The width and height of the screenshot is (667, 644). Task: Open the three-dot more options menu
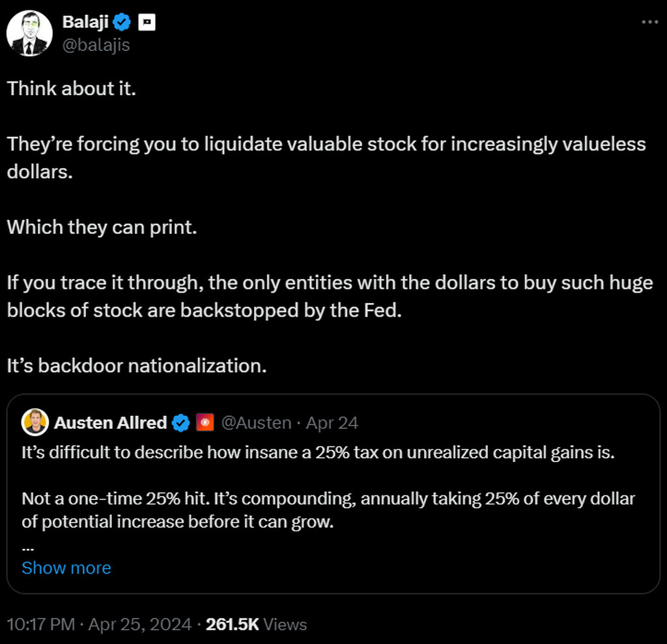pyautogui.click(x=650, y=22)
